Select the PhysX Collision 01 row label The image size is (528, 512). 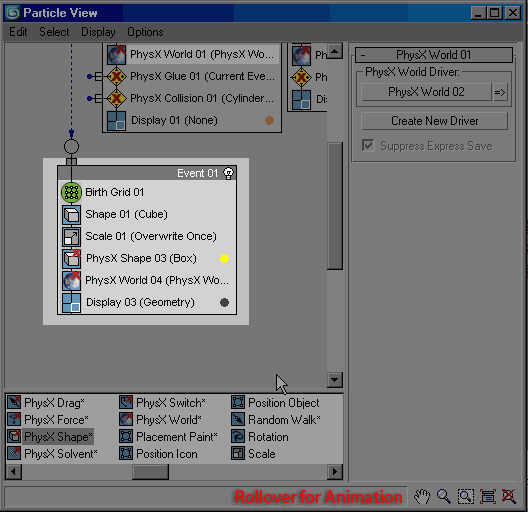(x=202, y=98)
